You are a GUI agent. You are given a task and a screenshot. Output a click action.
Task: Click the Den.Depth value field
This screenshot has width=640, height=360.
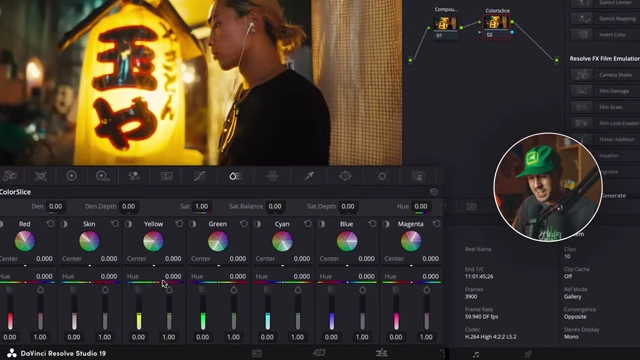pos(129,207)
